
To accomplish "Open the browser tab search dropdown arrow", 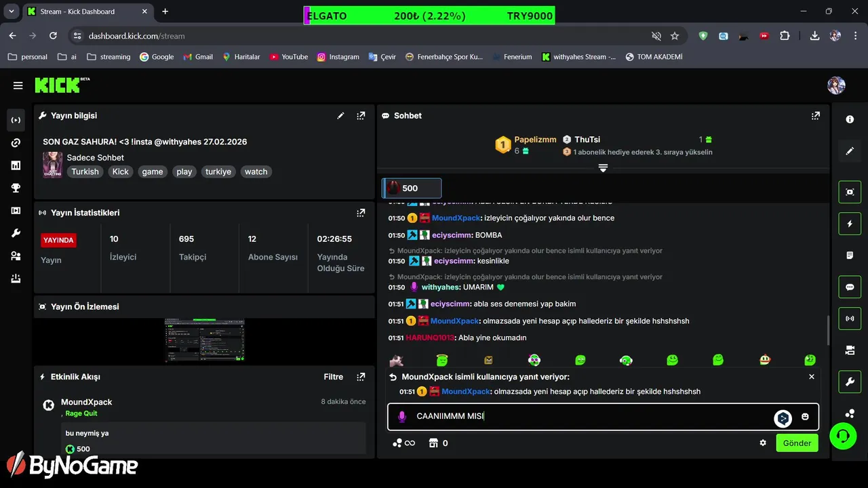I will pyautogui.click(x=12, y=12).
